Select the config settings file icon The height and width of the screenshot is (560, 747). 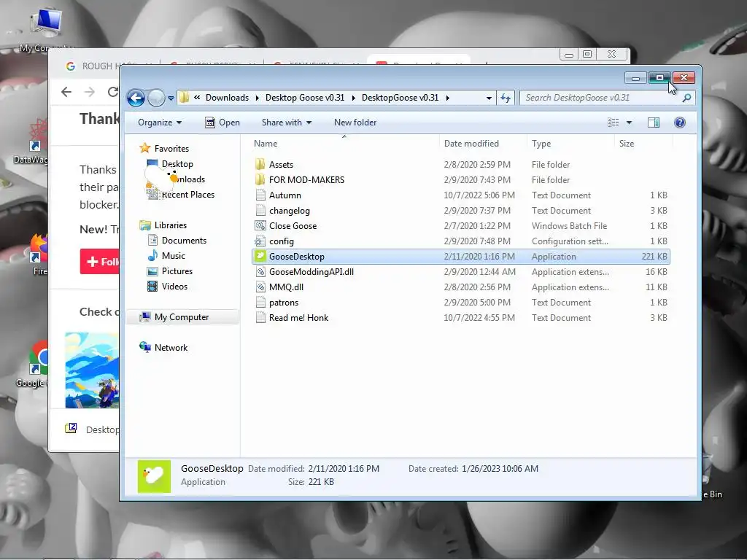(260, 241)
